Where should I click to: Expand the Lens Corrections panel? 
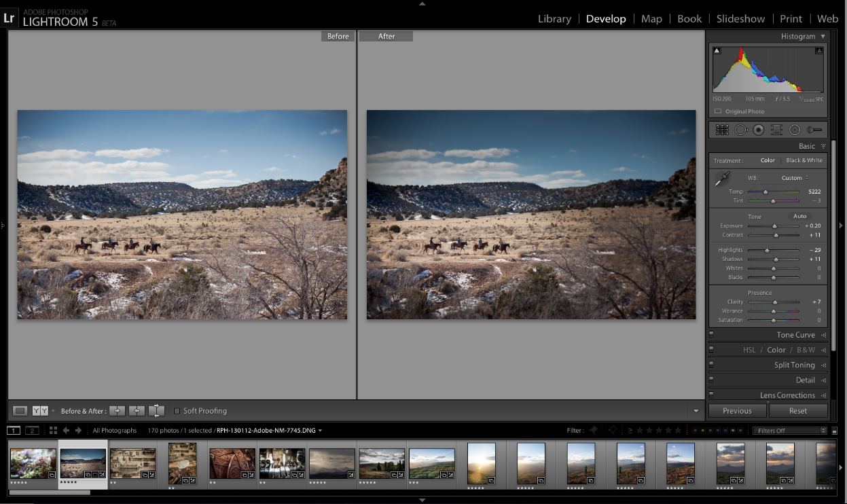pos(823,395)
